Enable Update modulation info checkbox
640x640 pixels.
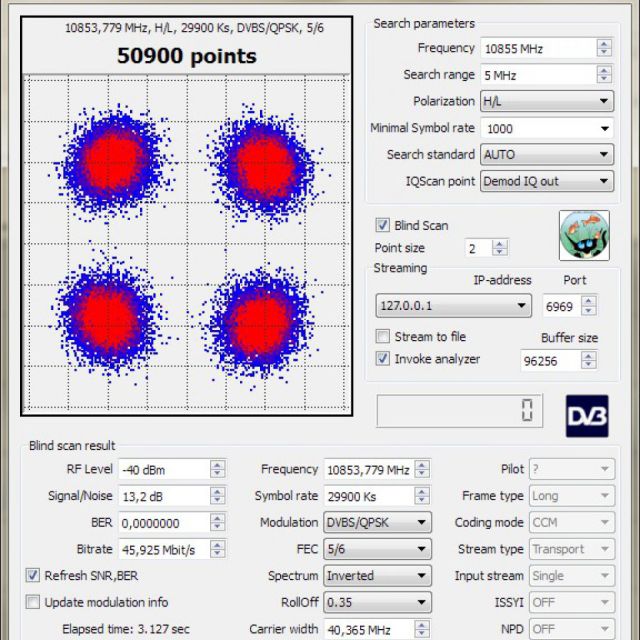click(x=33, y=602)
